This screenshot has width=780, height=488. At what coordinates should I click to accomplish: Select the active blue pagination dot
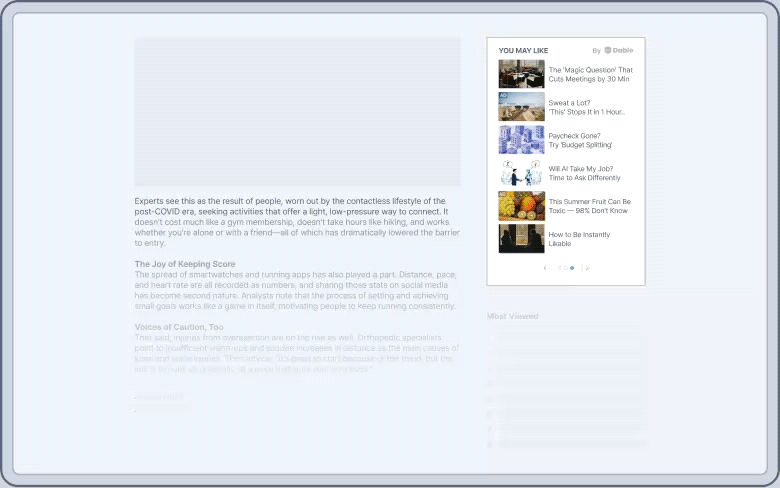point(572,268)
